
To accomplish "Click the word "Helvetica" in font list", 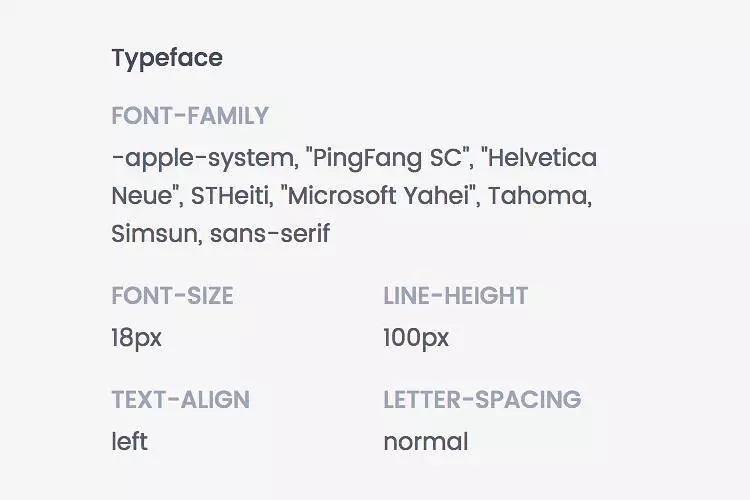I will point(540,158).
